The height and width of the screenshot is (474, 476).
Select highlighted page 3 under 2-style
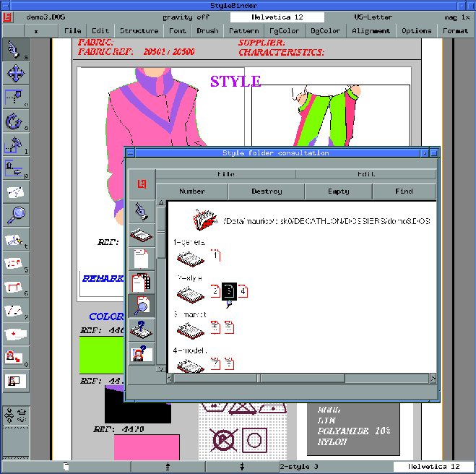(x=230, y=290)
